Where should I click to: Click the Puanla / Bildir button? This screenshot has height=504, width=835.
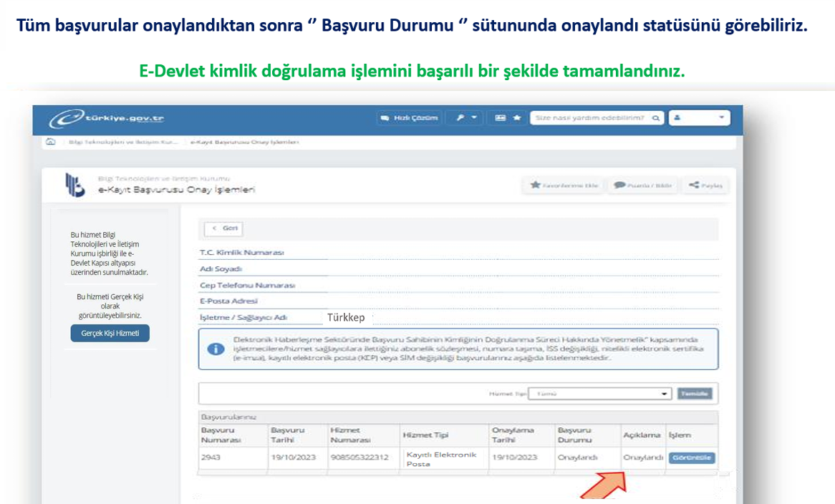[642, 185]
